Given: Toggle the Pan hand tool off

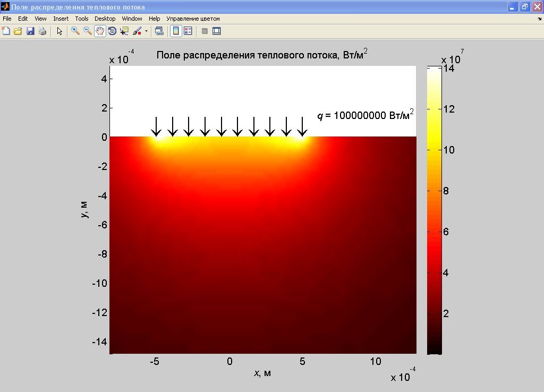Looking at the screenshot, I should coord(100,31).
